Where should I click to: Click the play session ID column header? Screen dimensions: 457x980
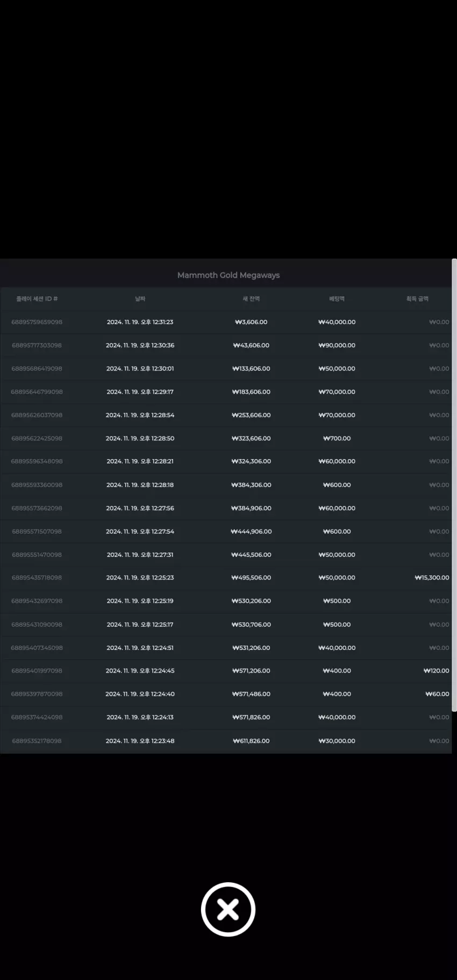click(x=37, y=299)
